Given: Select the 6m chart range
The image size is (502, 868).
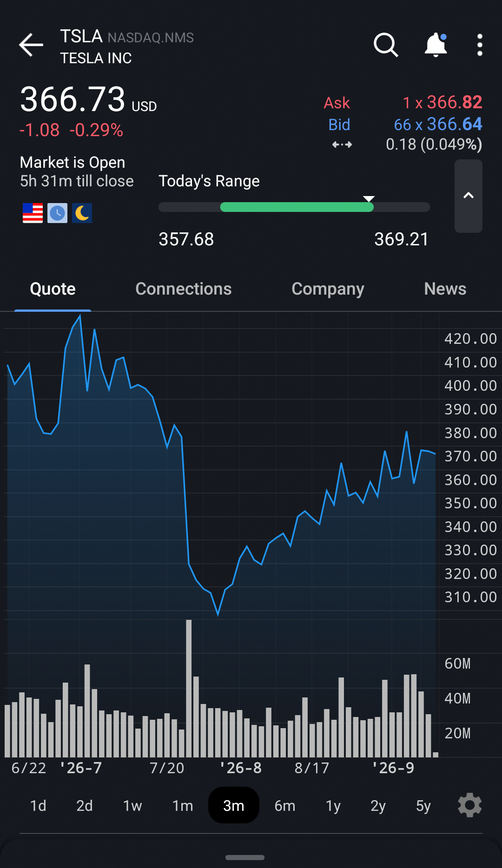Looking at the screenshot, I should [x=285, y=805].
